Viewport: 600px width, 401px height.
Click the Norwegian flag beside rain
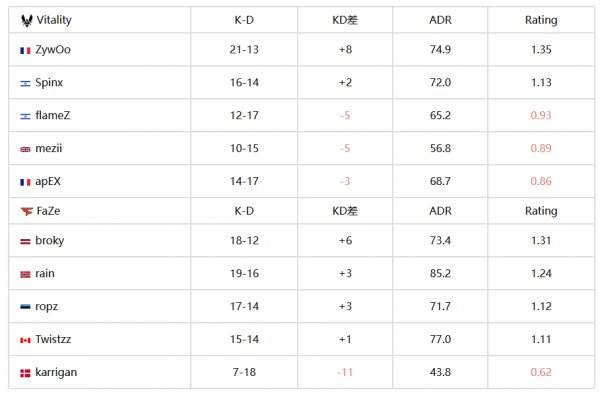[25, 274]
